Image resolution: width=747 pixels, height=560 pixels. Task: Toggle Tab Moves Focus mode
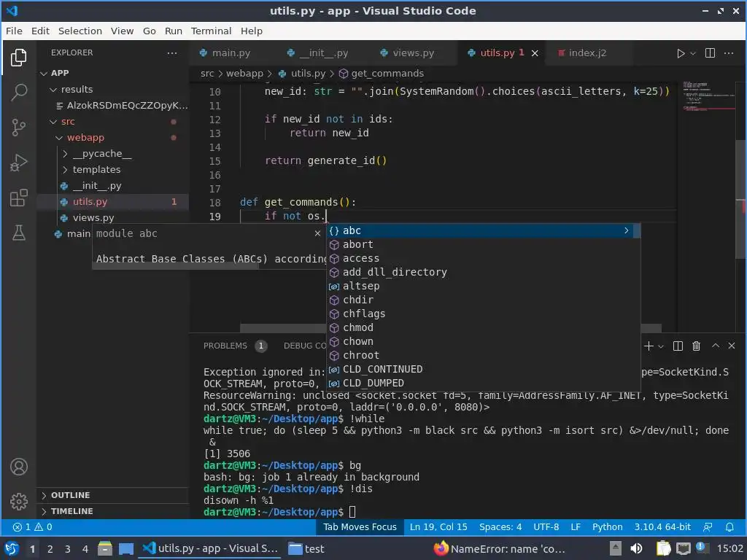point(360,527)
